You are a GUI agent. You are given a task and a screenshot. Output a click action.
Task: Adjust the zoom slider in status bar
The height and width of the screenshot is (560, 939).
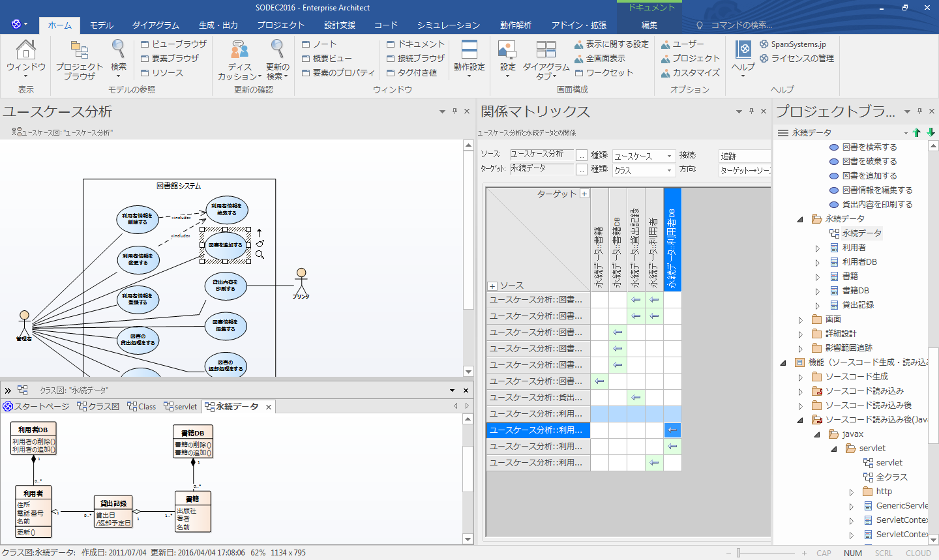click(738, 553)
